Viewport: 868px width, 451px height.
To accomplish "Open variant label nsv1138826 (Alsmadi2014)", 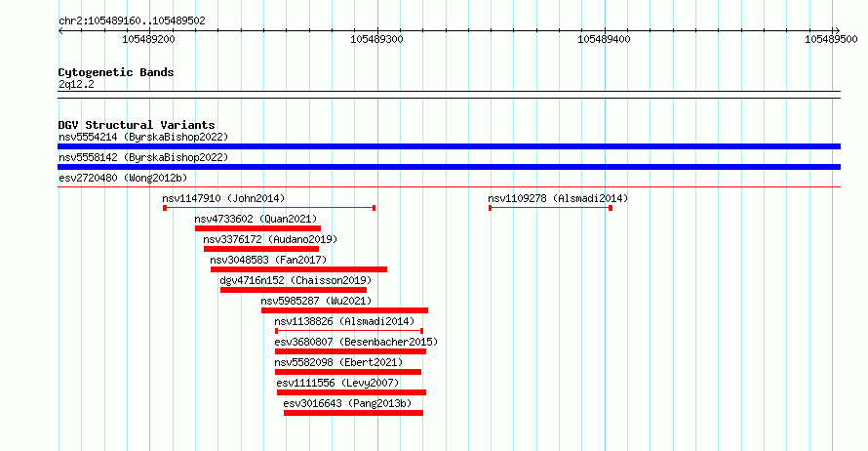I will click(344, 321).
